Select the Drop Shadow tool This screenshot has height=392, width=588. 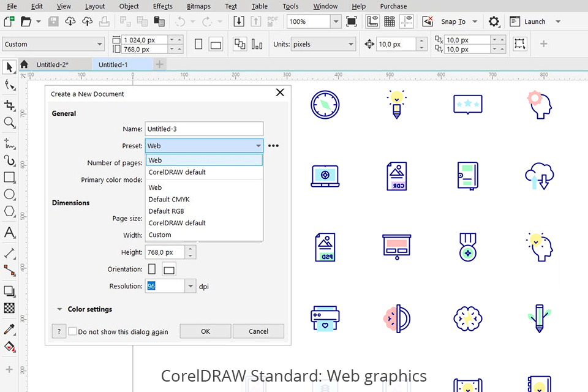pyautogui.click(x=9, y=291)
